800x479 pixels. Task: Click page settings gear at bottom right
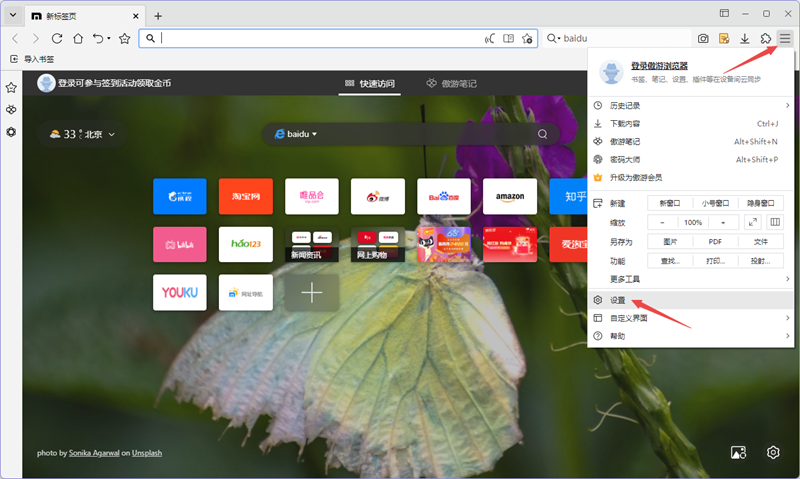773,452
